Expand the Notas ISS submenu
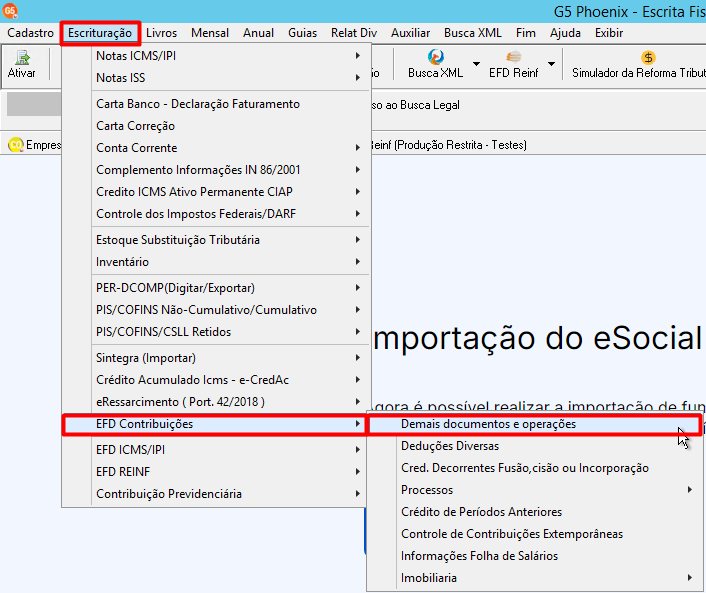This screenshot has height=593, width=706. (216, 78)
